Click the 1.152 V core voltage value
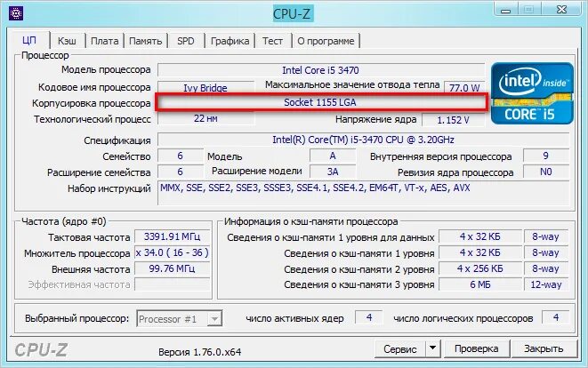 click(453, 120)
